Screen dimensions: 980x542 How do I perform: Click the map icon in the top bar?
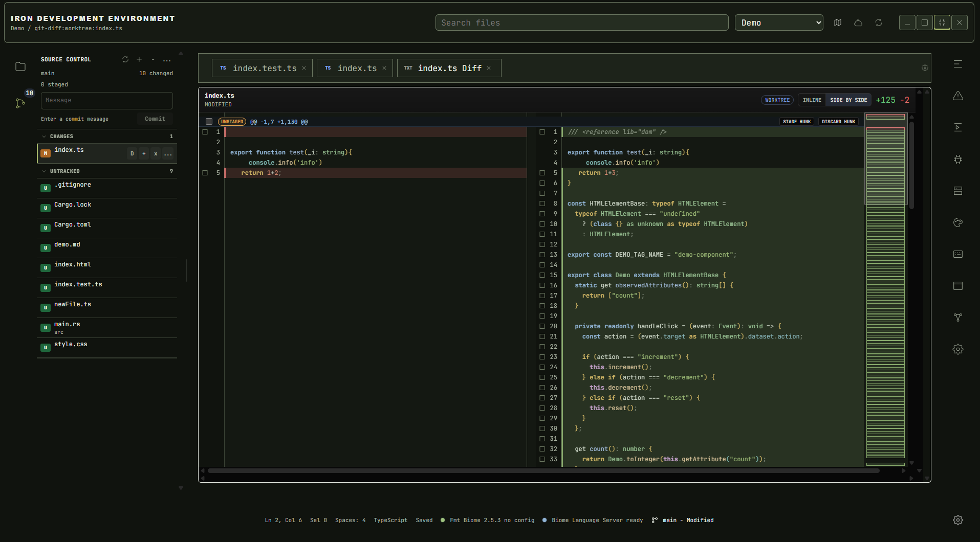pos(838,22)
